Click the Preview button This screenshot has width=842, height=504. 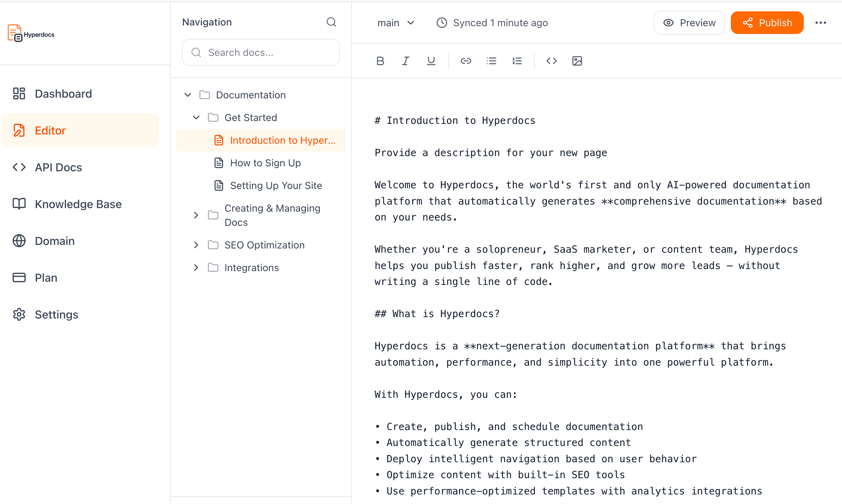pyautogui.click(x=689, y=23)
